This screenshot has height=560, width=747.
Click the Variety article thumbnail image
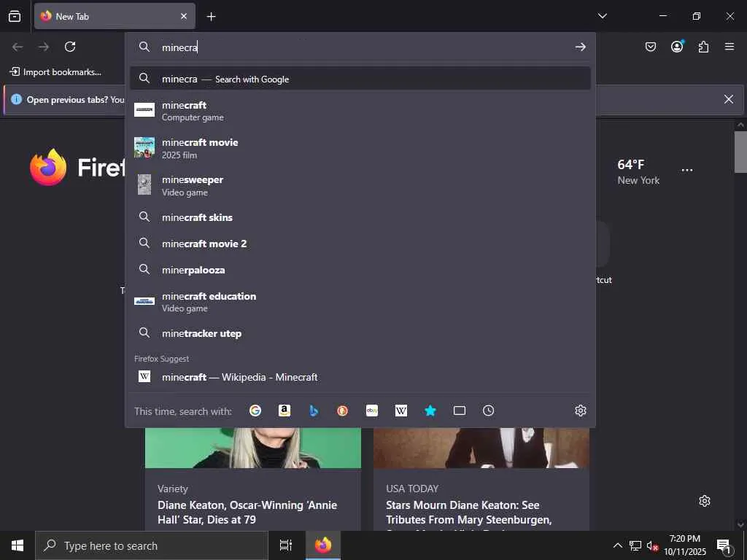(253, 448)
